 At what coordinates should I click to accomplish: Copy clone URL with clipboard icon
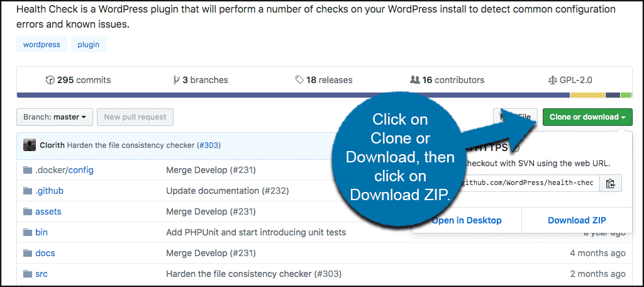pos(610,183)
